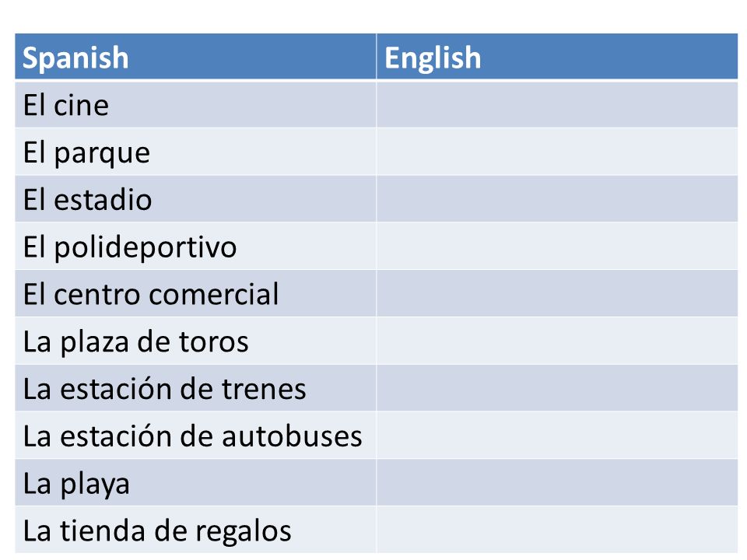
Task: Click the El estadio cell
Action: [x=195, y=199]
